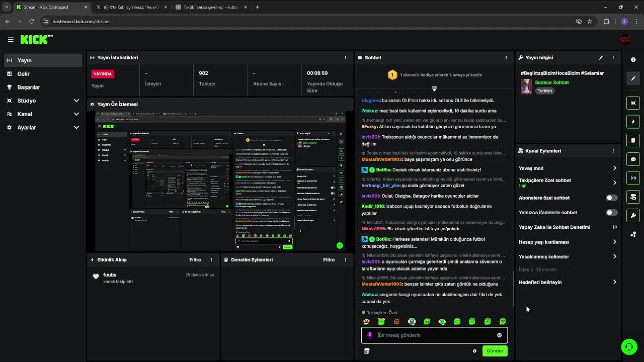Click the Turkish language tag
The height and width of the screenshot is (362, 644).
tap(544, 91)
